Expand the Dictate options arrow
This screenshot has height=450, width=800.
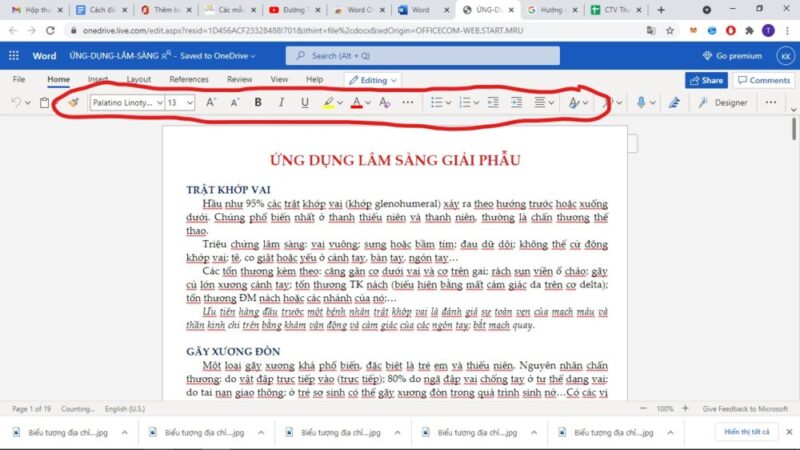[x=653, y=103]
